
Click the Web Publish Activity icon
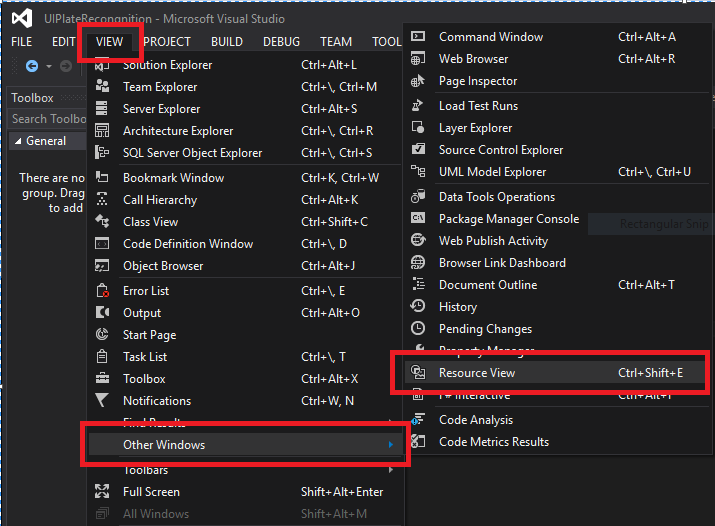tap(418, 240)
